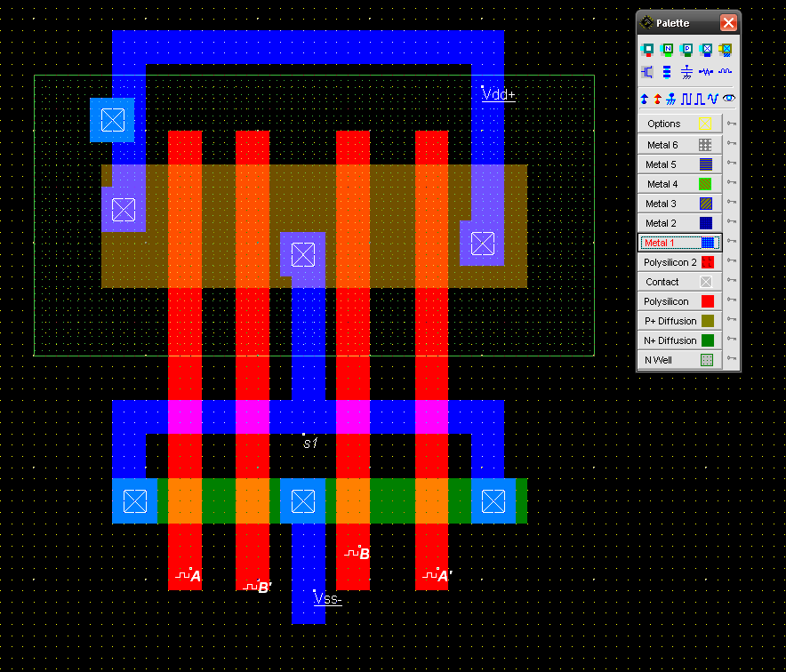Select the Polysilicon layer button
The height and width of the screenshot is (672, 786).
coord(679,301)
